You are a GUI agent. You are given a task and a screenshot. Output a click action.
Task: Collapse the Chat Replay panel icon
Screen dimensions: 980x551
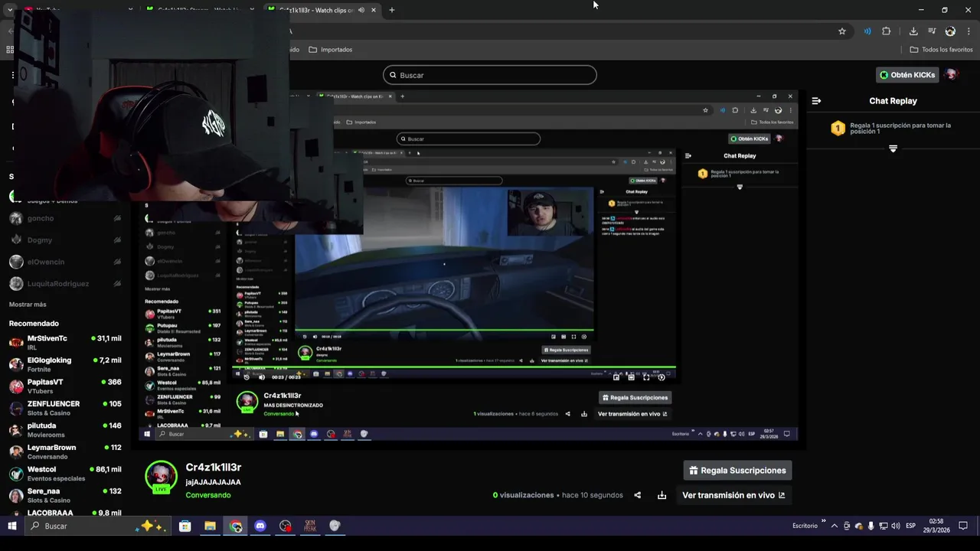pyautogui.click(x=816, y=101)
